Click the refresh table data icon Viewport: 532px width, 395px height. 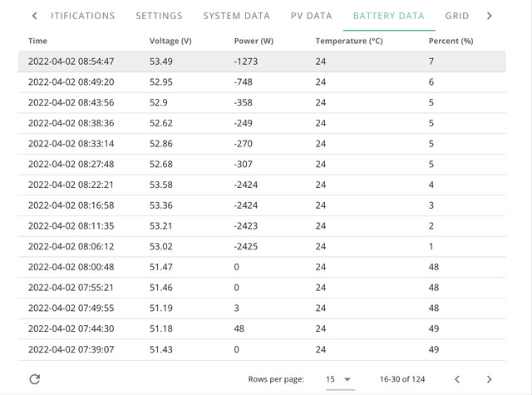pos(35,379)
